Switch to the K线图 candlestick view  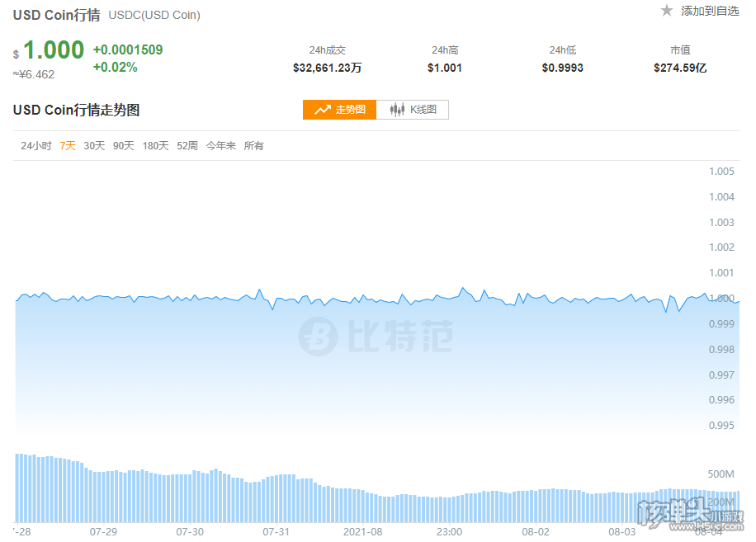tap(413, 110)
